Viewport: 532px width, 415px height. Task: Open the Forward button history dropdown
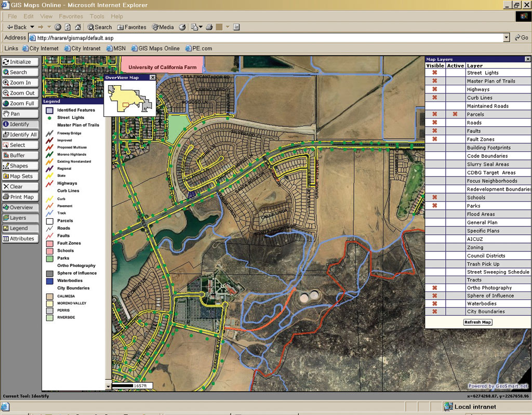49,27
